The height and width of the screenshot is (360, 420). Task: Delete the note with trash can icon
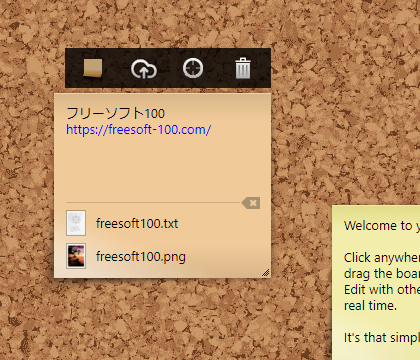243,68
